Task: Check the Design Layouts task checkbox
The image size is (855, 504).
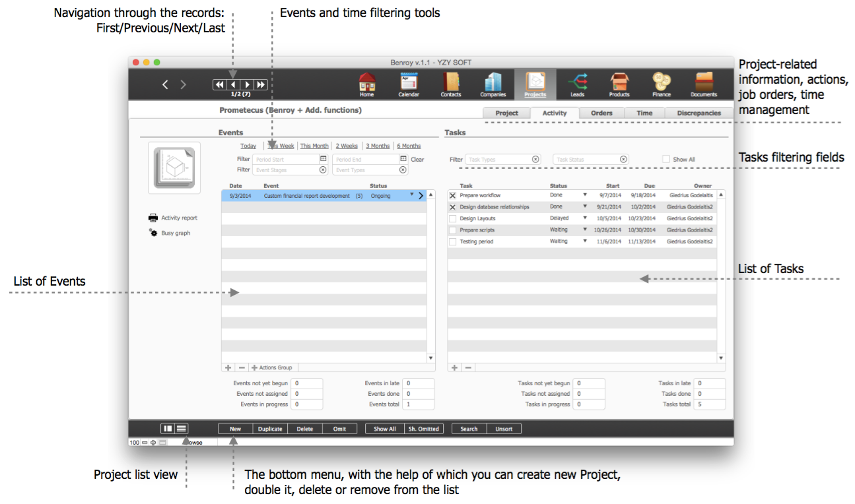Action: (x=452, y=218)
